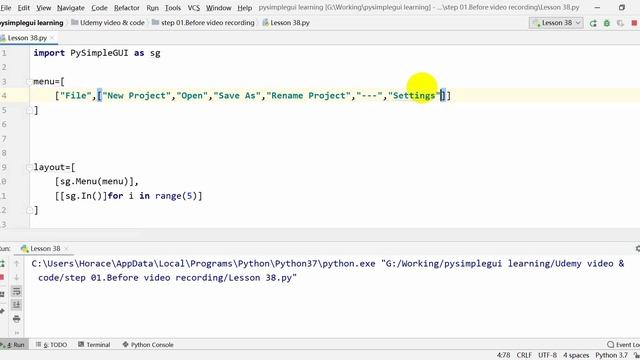Collapse the menu list fold marker on line 3
This screenshot has width=640, height=360.
29,82
